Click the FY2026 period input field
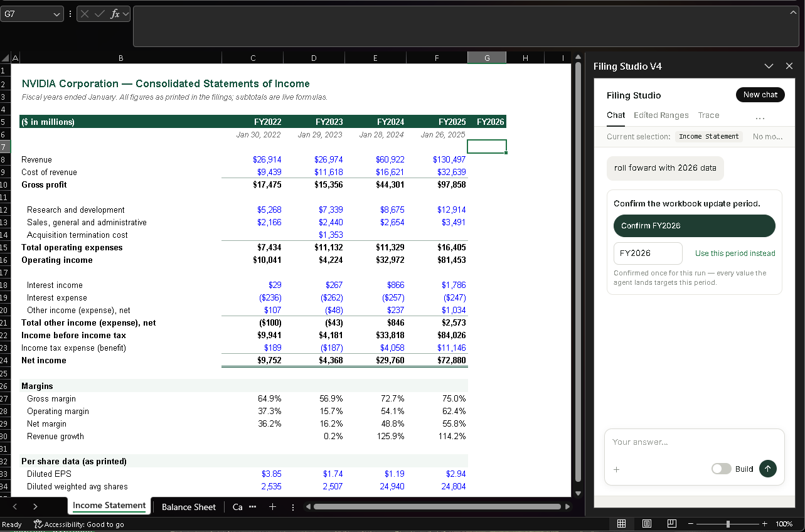805x532 pixels. tap(648, 253)
